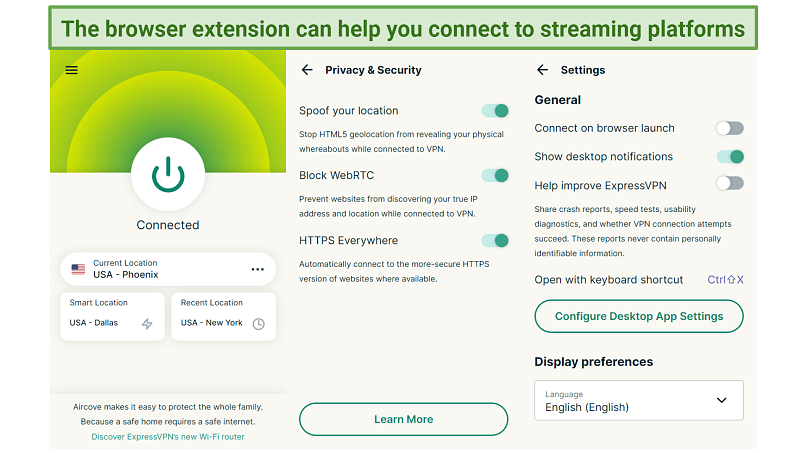Toggle the HTTPS Everywhere switch
Screen dimensions: 806x453
pyautogui.click(x=495, y=240)
